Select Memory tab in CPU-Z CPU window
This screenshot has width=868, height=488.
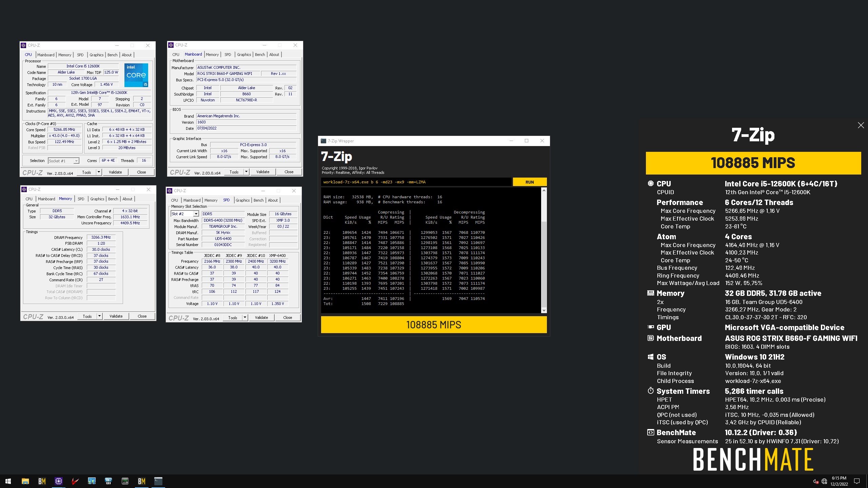point(65,55)
